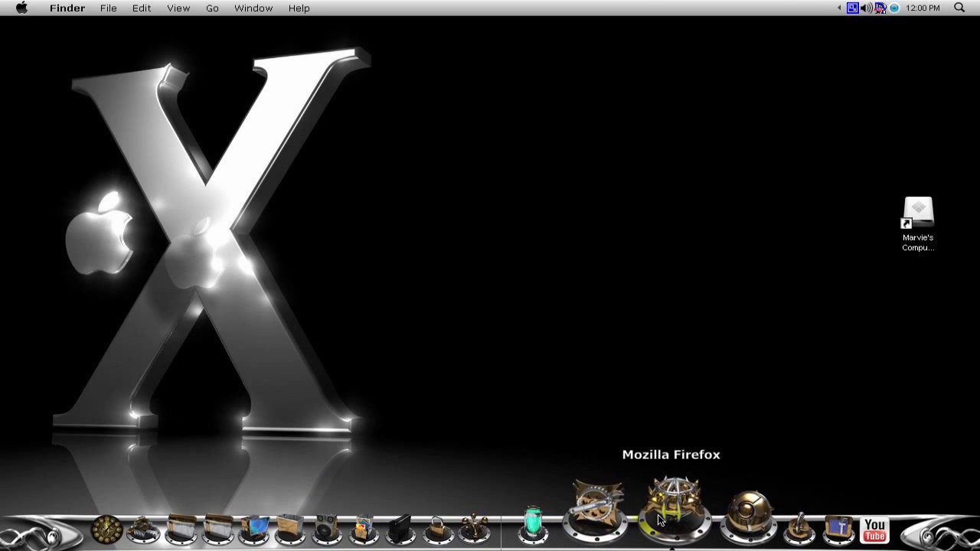Screen dimensions: 980x551
Task: Click the metal machinery dock icon beside clock
Action: [x=143, y=530]
